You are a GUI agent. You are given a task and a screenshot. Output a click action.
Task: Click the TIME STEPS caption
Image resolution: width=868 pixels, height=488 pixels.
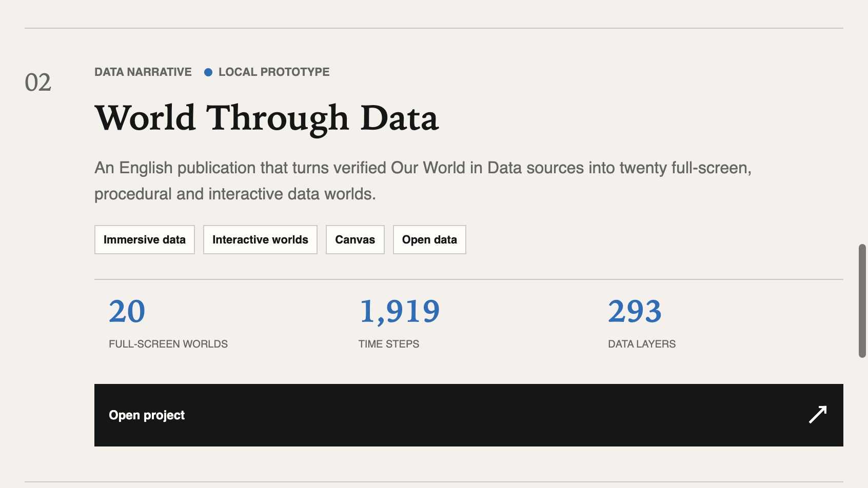389,344
